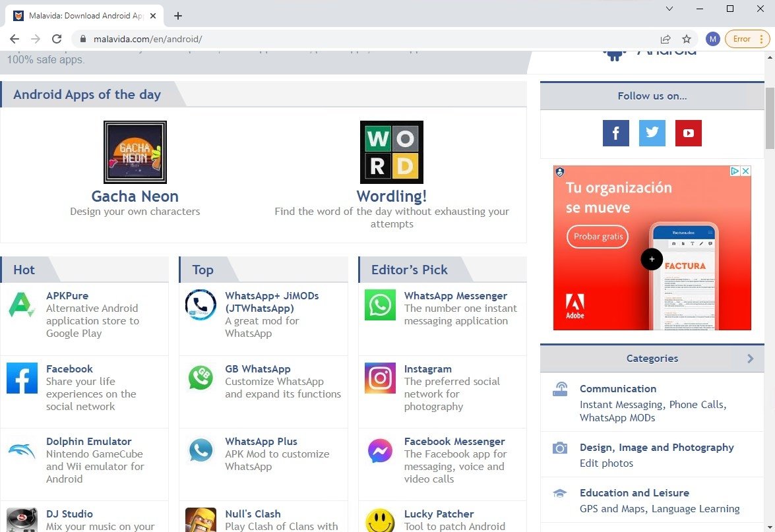The height and width of the screenshot is (532, 775).
Task: Close the Adobe ad with X
Action: (x=746, y=171)
